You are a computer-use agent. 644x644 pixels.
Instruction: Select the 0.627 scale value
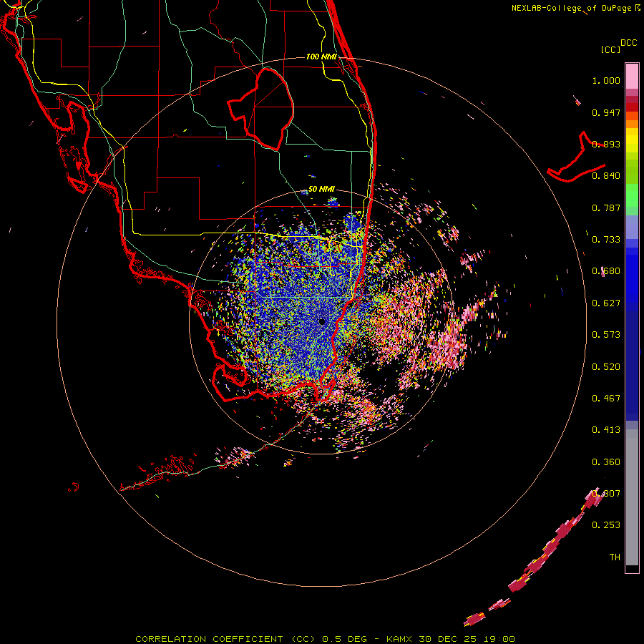tap(606, 303)
